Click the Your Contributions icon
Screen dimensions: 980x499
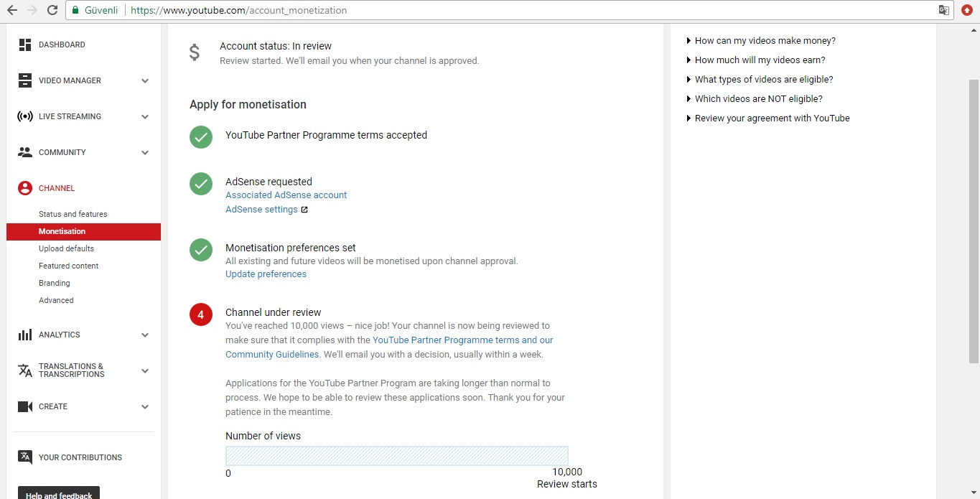[x=25, y=457]
